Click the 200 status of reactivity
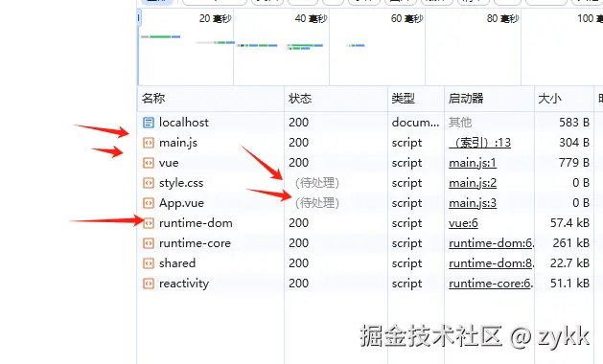The height and width of the screenshot is (364, 603). tap(298, 284)
